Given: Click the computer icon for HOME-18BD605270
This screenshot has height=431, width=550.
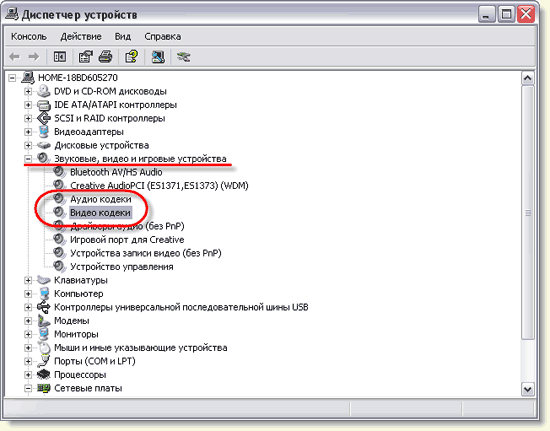Looking at the screenshot, I should point(28,77).
